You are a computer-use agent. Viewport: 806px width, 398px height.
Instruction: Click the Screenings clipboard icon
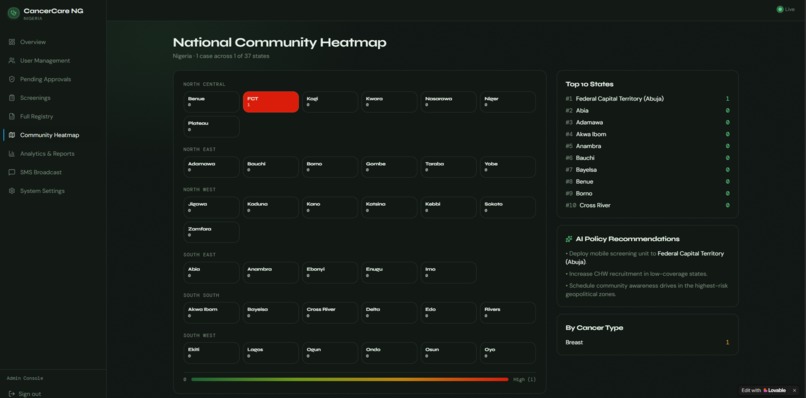tap(12, 98)
